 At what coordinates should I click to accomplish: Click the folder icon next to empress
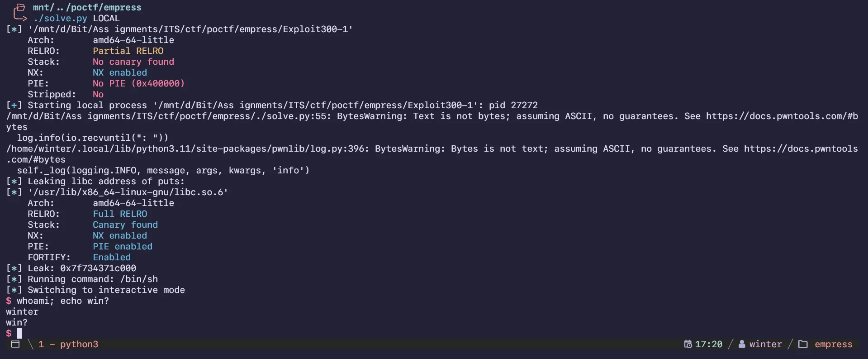coord(803,345)
